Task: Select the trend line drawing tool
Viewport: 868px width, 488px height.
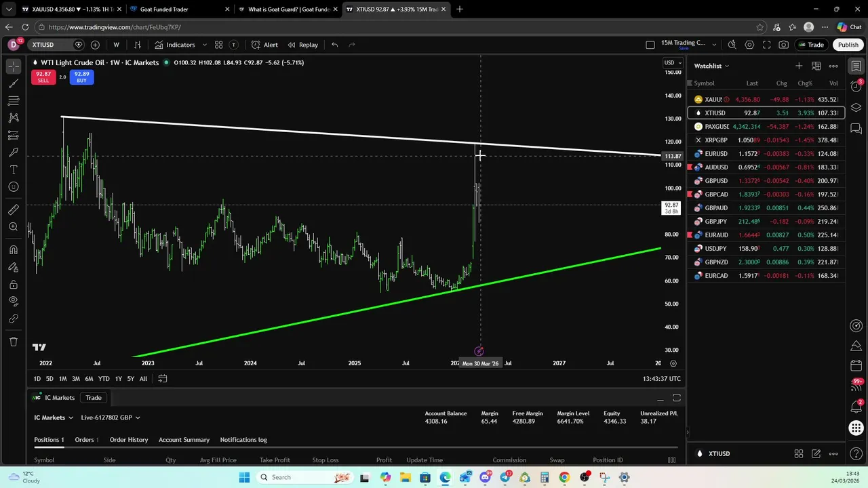Action: (14, 83)
